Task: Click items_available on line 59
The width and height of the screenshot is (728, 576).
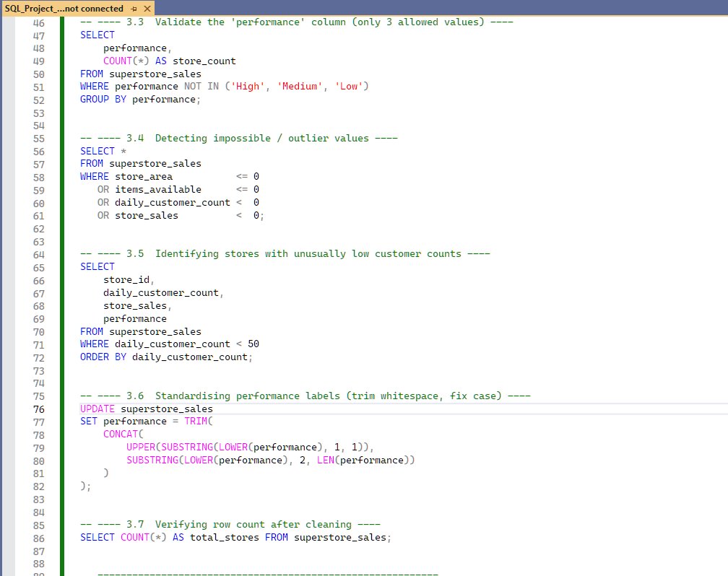Action: point(158,189)
